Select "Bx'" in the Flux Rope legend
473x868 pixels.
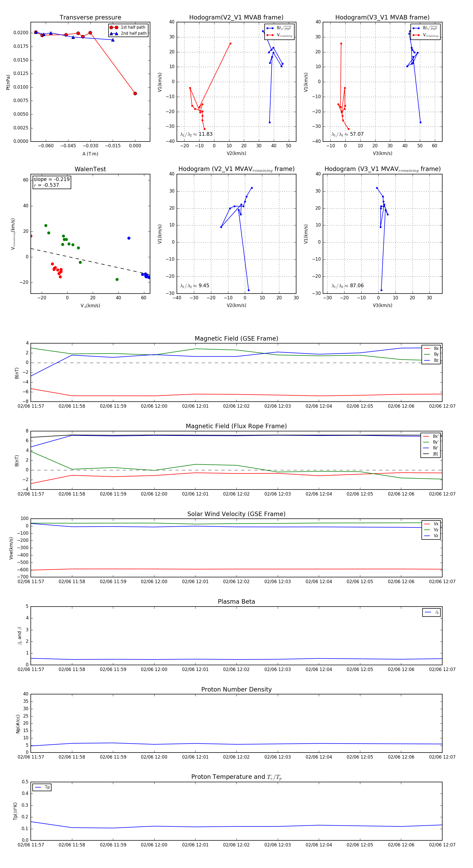(431, 436)
